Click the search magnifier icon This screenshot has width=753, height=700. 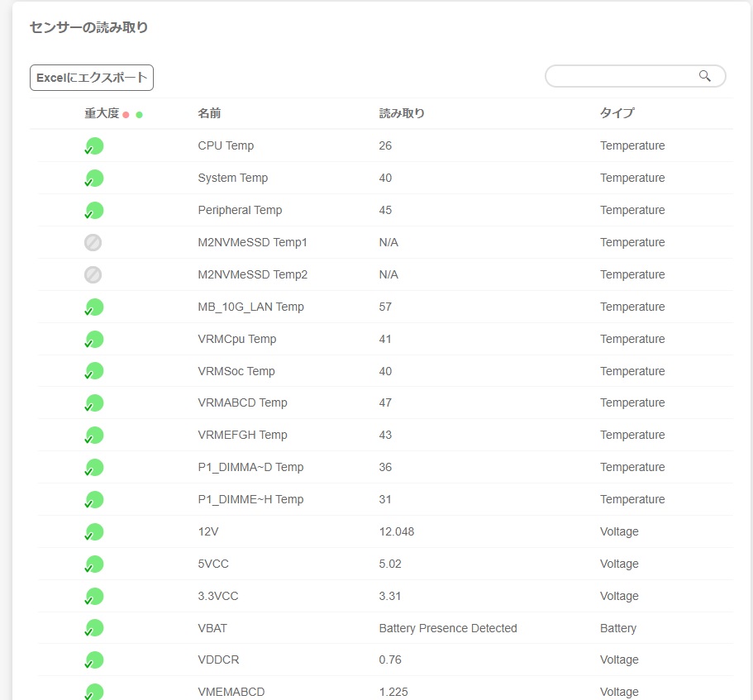[704, 76]
